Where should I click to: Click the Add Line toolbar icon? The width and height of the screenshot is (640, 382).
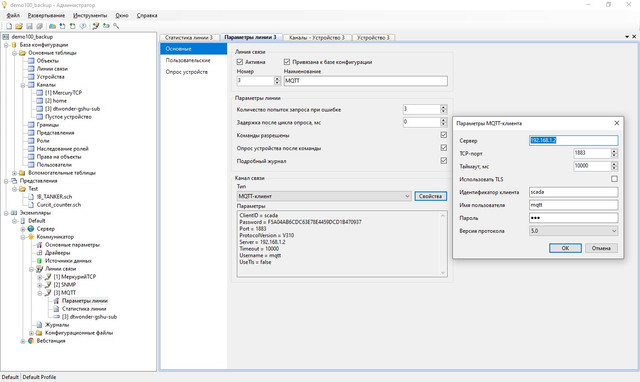96,26
